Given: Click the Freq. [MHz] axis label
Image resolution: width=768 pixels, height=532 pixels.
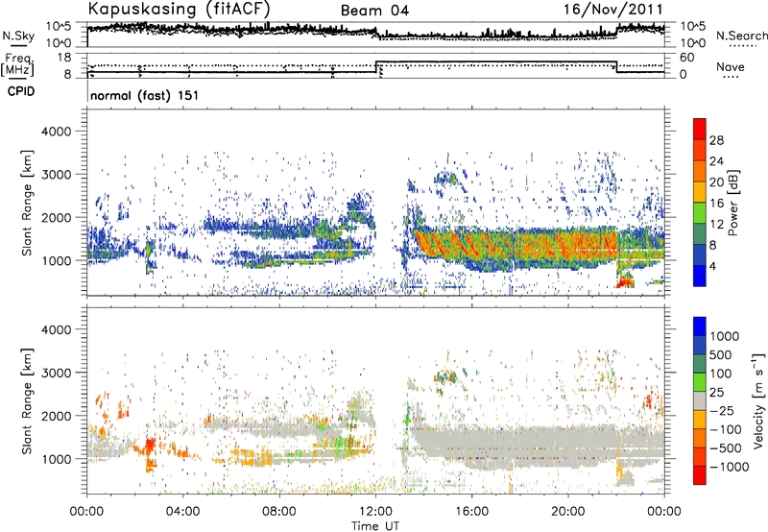Looking at the screenshot, I should pos(17,64).
